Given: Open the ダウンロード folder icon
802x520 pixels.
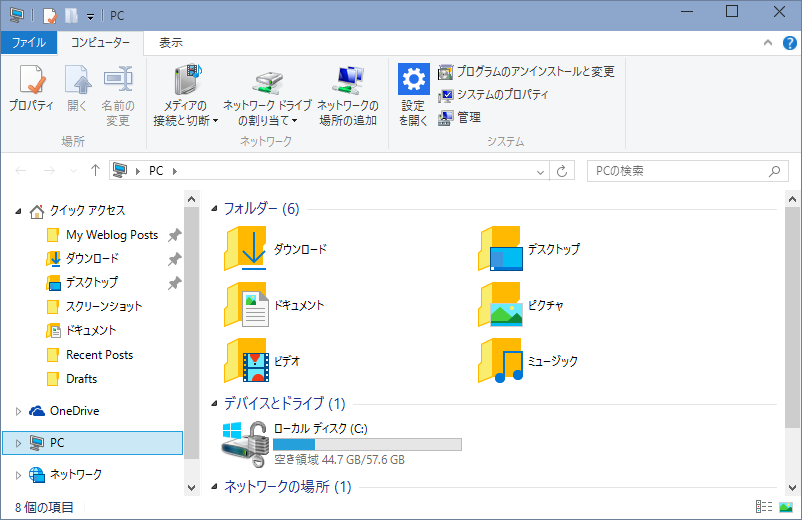Looking at the screenshot, I should click(246, 249).
